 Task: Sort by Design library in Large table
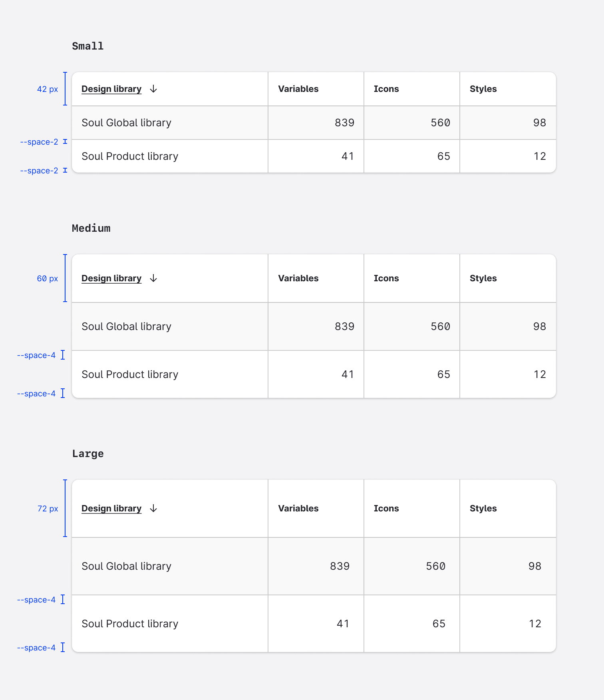tap(111, 509)
